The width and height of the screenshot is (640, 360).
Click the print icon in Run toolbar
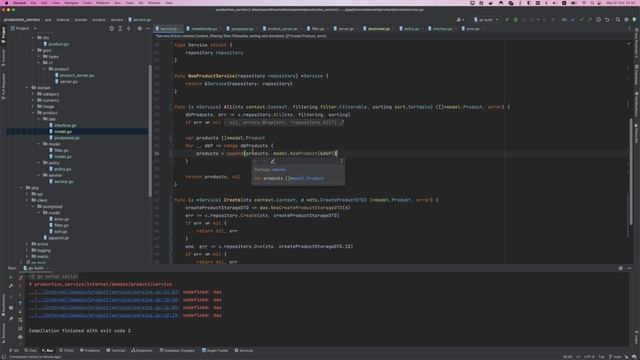pyautogui.click(x=20, y=337)
